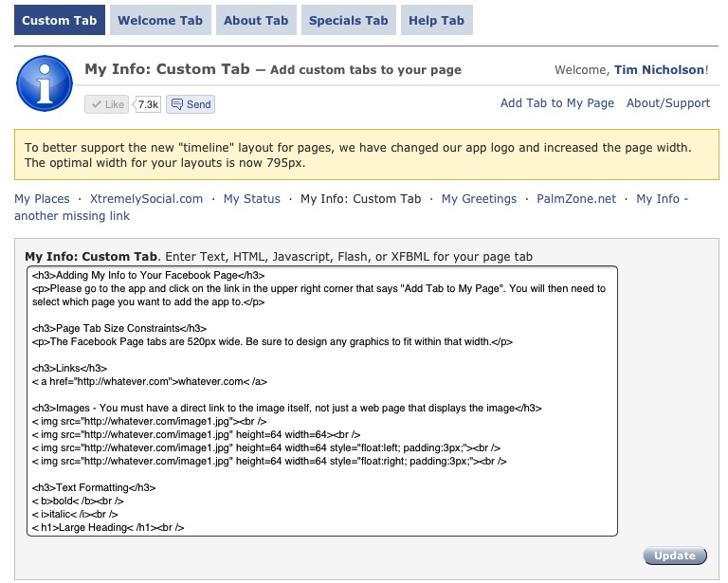Viewport: 728px width, 583px height.
Task: Visit XtremelySocial.com link
Action: tap(146, 199)
